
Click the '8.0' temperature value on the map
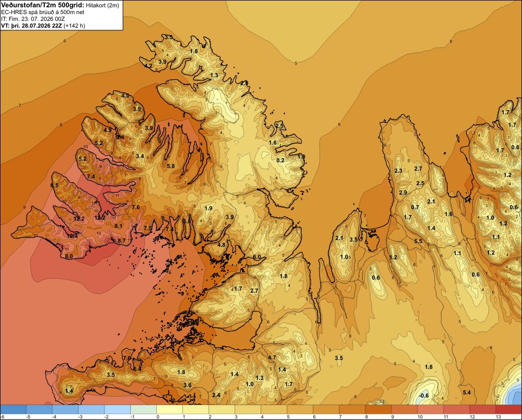[x=69, y=256]
